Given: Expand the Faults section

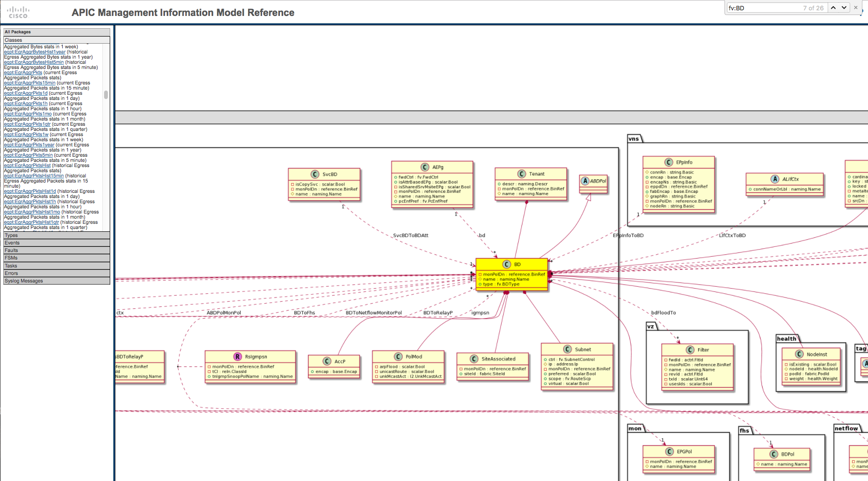Looking at the screenshot, I should click(56, 250).
